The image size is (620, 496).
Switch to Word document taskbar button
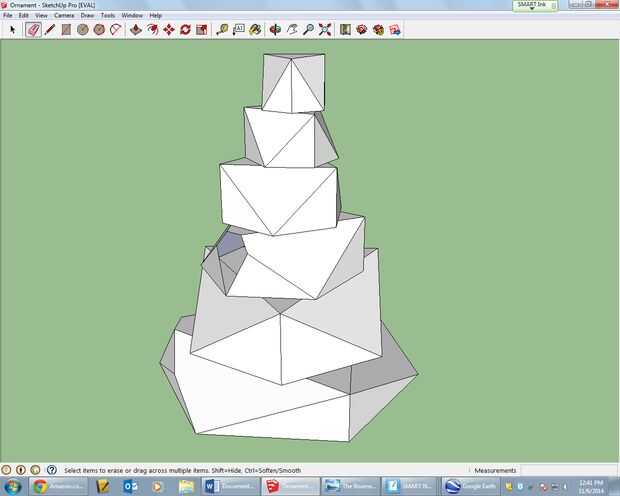231,486
